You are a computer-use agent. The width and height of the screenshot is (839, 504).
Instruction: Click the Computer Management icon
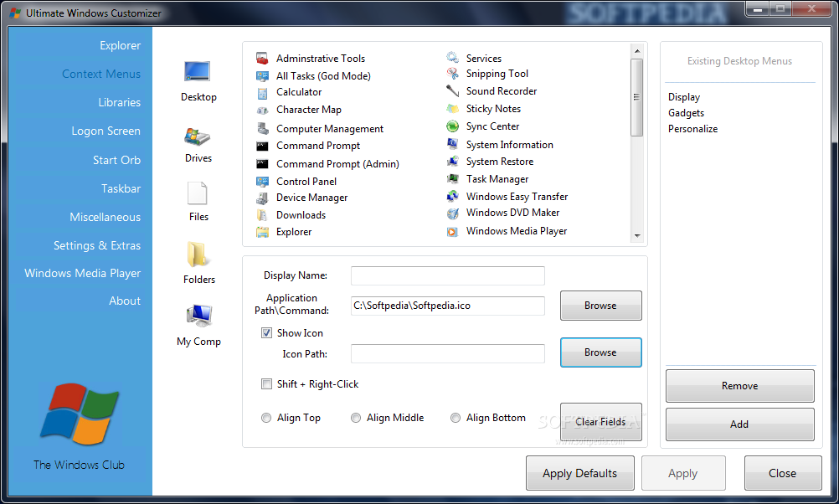click(x=262, y=128)
